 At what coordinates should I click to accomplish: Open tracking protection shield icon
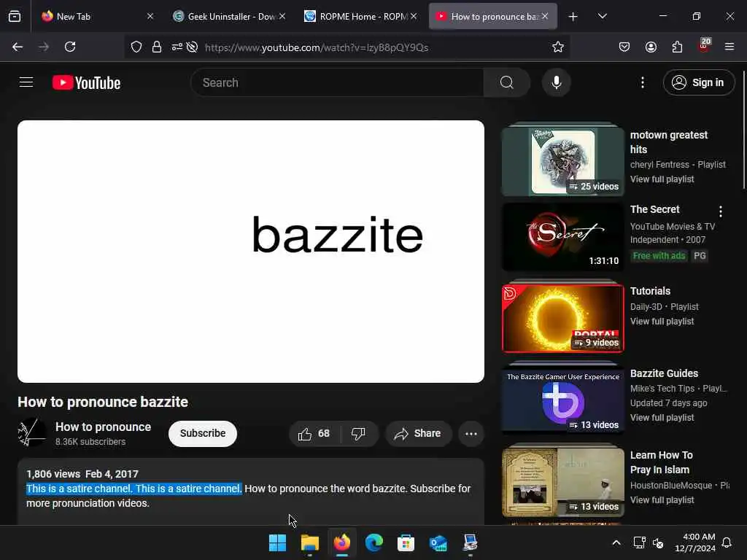(x=136, y=47)
